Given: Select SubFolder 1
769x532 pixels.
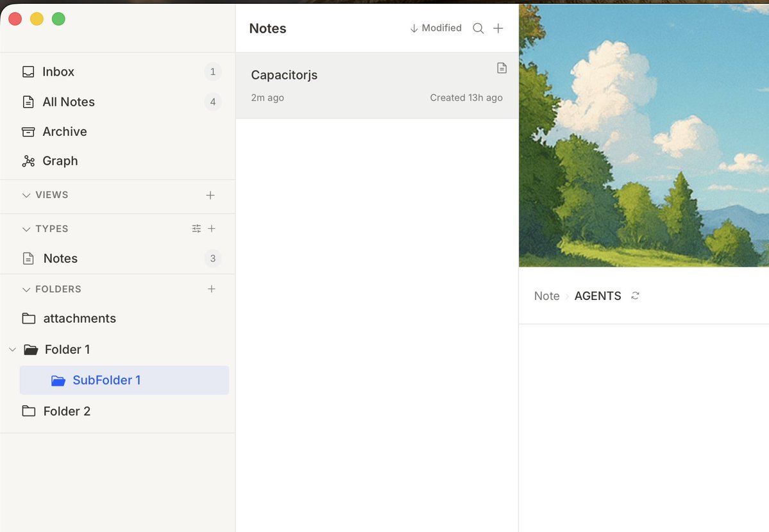Looking at the screenshot, I should 124,380.
